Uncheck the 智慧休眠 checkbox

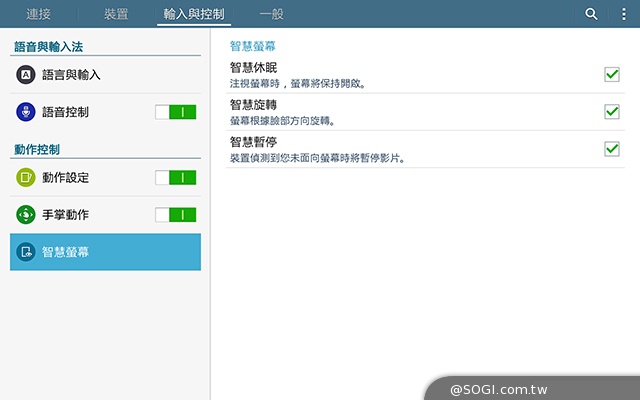[x=612, y=75]
